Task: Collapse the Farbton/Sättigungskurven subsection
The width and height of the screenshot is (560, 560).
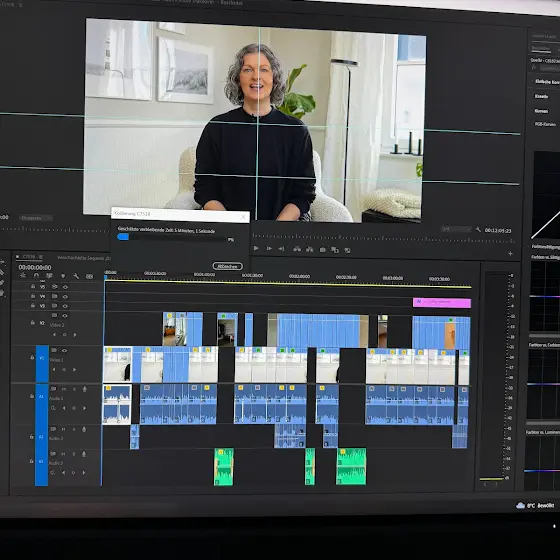Action: point(545,246)
